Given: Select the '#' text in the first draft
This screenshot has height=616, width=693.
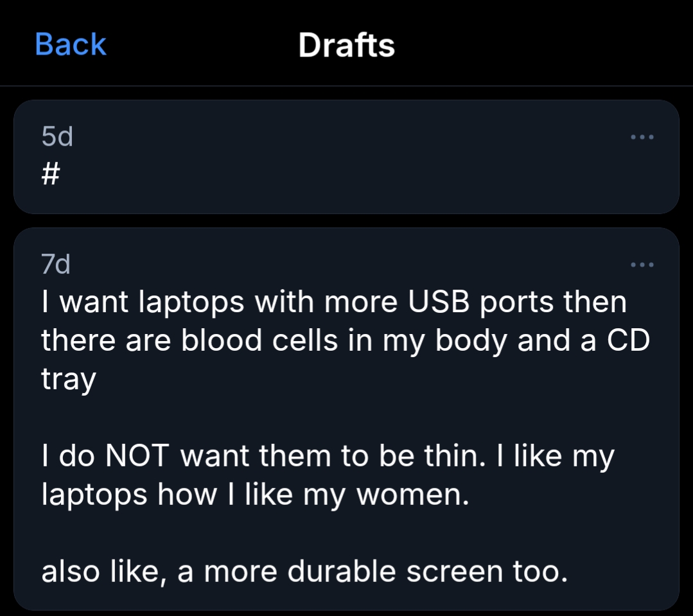Looking at the screenshot, I should (50, 175).
